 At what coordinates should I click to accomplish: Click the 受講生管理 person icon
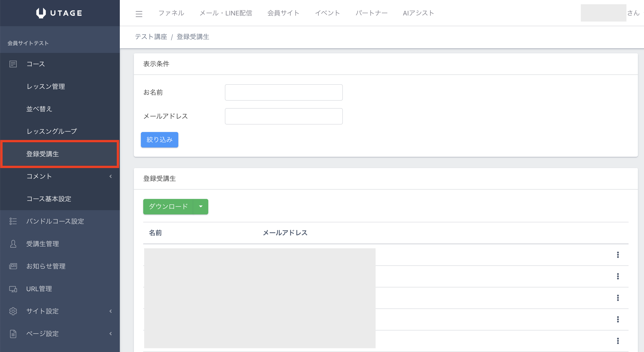pos(13,244)
